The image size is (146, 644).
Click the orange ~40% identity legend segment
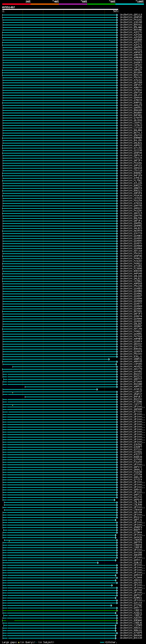(x=45, y=4)
